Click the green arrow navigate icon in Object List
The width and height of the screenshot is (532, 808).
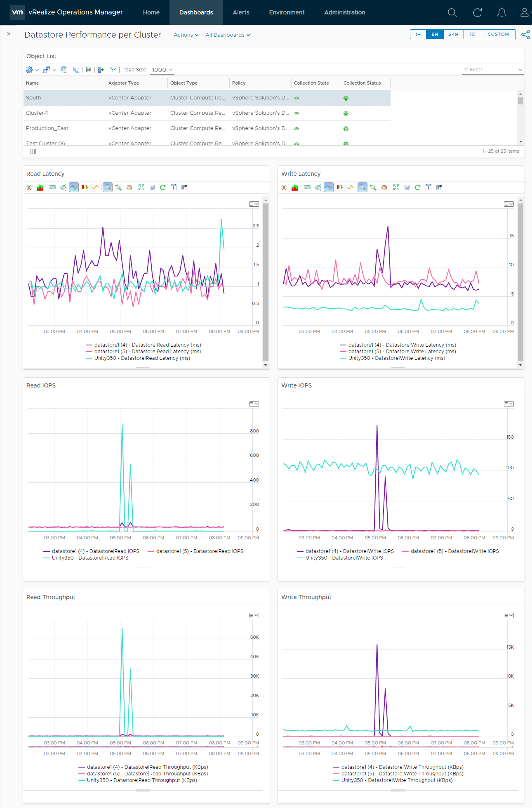101,70
